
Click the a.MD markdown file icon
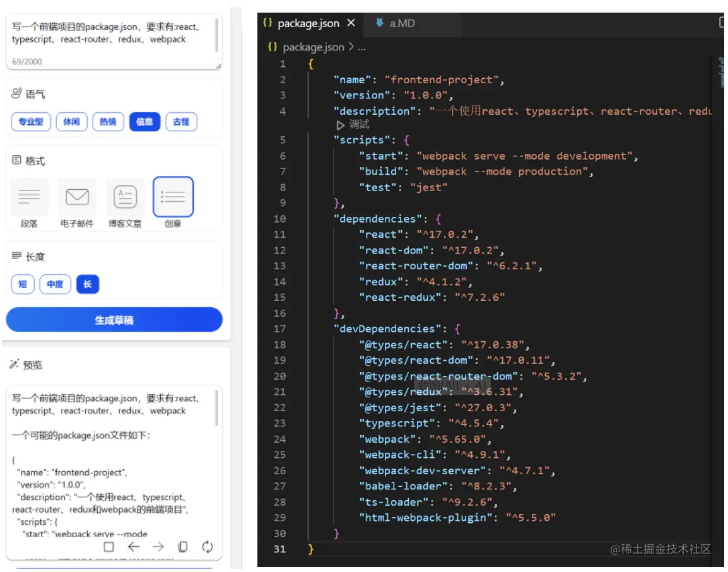(380, 22)
